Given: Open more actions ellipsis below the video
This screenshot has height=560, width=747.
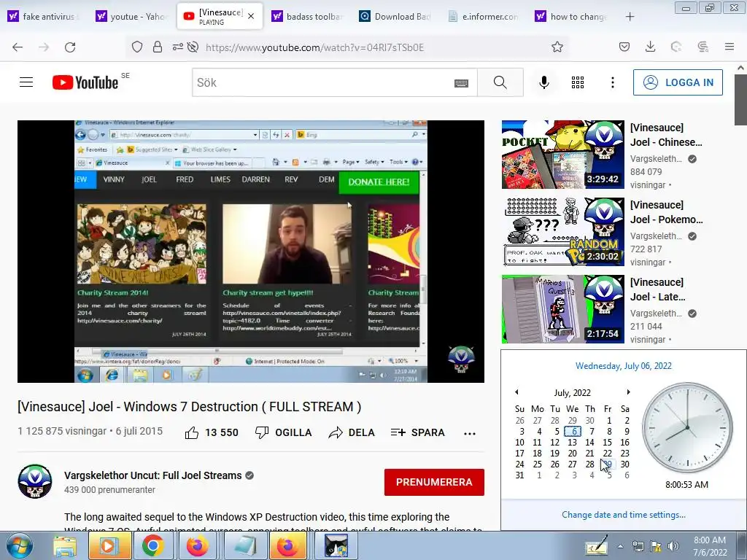Looking at the screenshot, I should (x=470, y=433).
